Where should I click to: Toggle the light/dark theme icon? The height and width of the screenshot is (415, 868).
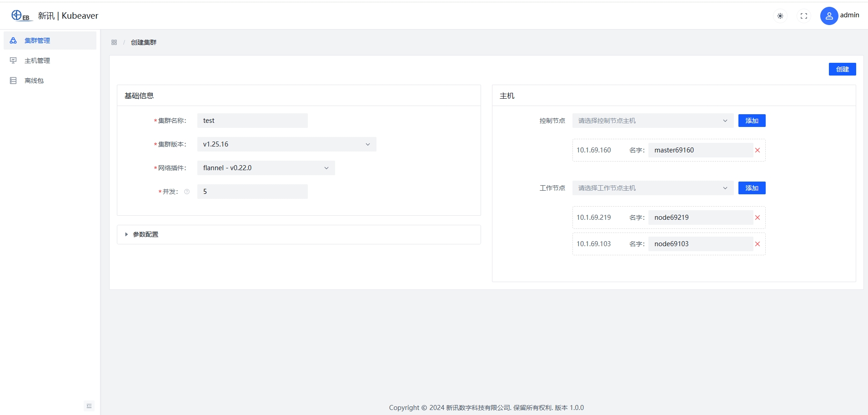[780, 16]
